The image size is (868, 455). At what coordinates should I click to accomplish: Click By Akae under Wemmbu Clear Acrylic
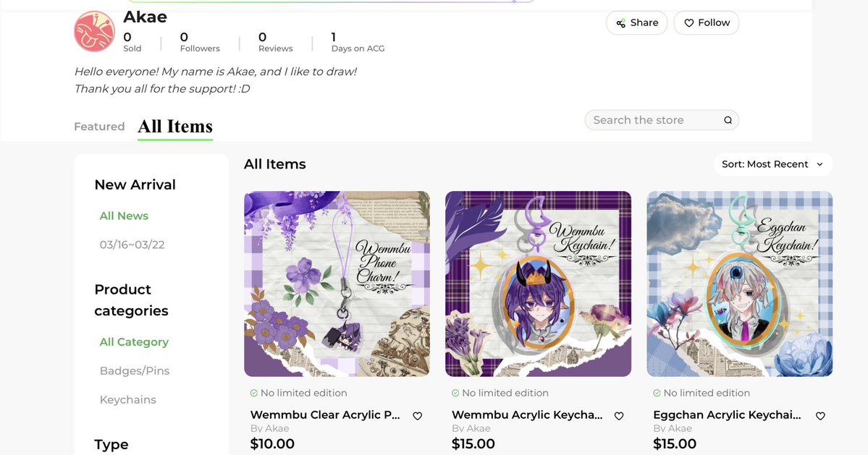(269, 428)
